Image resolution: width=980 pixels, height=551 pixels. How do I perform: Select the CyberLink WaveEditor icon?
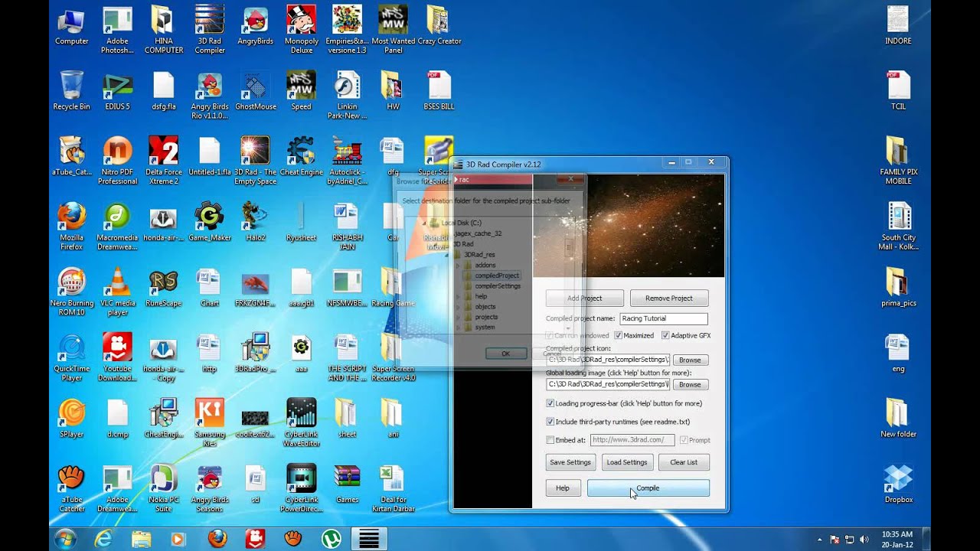coord(302,423)
